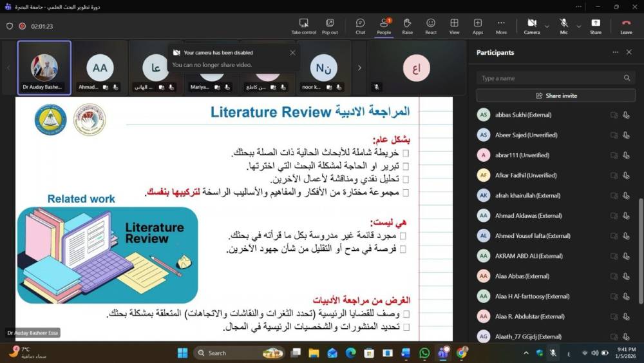Open WhatsApp from the taskbar

[424, 353]
